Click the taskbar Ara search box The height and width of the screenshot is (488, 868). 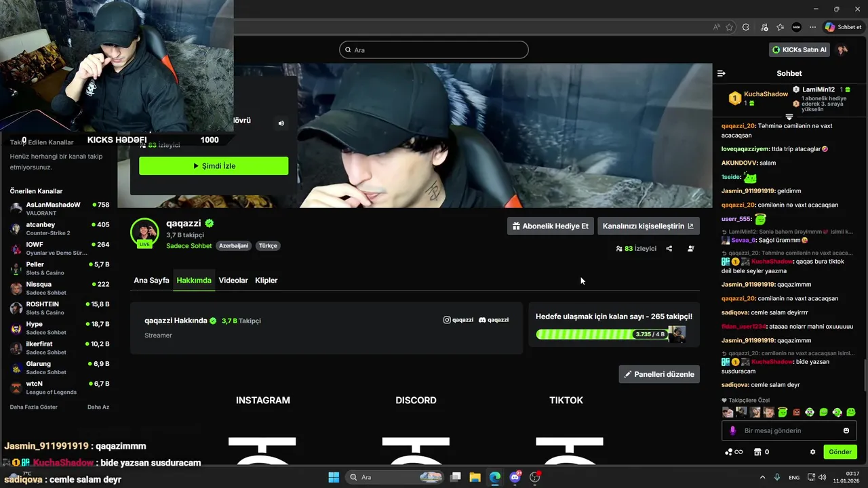click(x=394, y=477)
